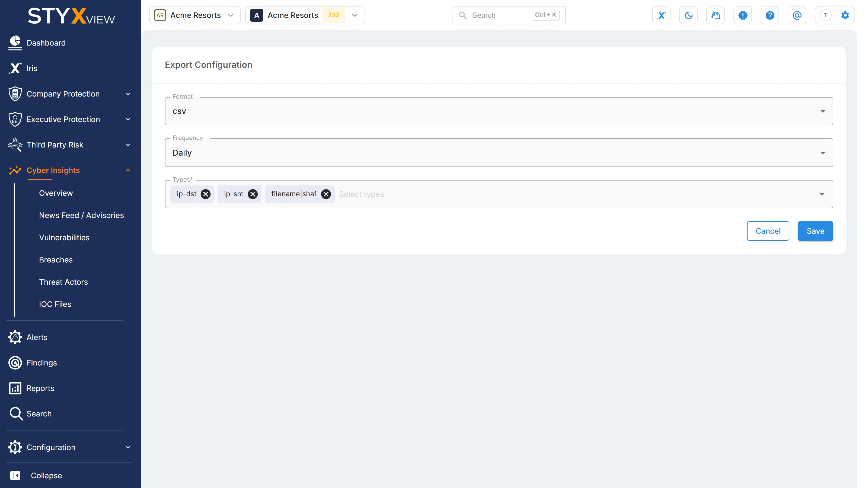Screen dimensions: 868x488
Task: Expand Executive Protection menu chevron
Action: click(x=128, y=120)
